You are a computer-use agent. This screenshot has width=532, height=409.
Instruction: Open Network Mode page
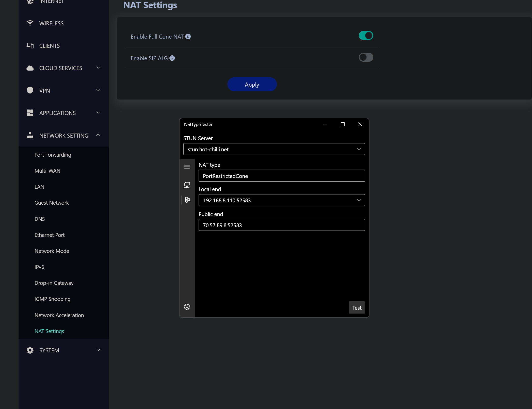[52, 251]
